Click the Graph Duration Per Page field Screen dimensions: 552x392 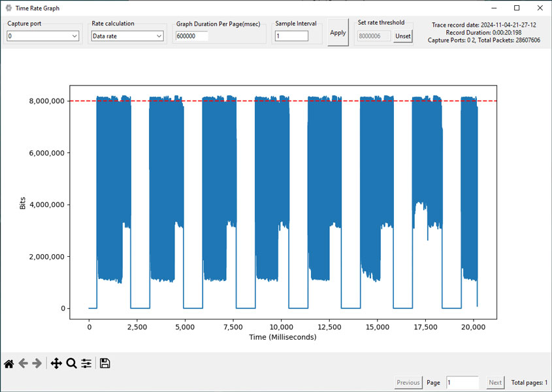click(192, 36)
